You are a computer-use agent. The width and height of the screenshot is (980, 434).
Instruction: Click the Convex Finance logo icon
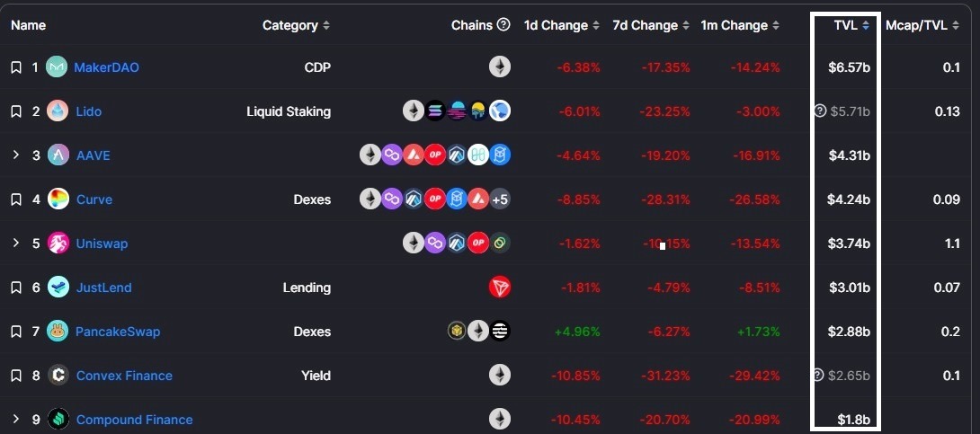coord(58,376)
